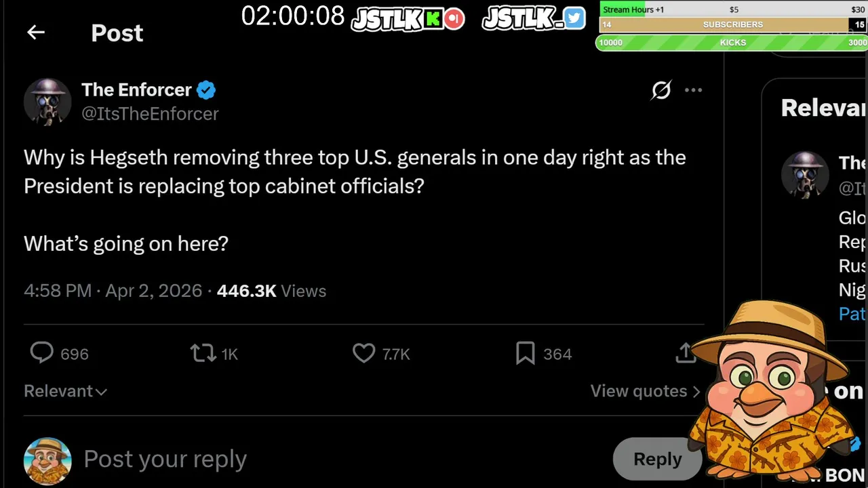Open the Relevant replies sort dropdown
This screenshot has width=868, height=488.
(x=65, y=391)
